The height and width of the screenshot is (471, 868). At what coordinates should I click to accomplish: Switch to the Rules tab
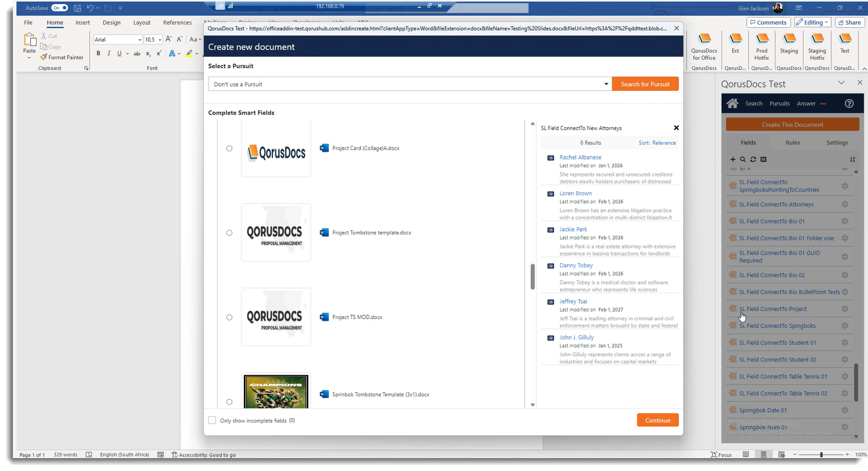point(792,143)
